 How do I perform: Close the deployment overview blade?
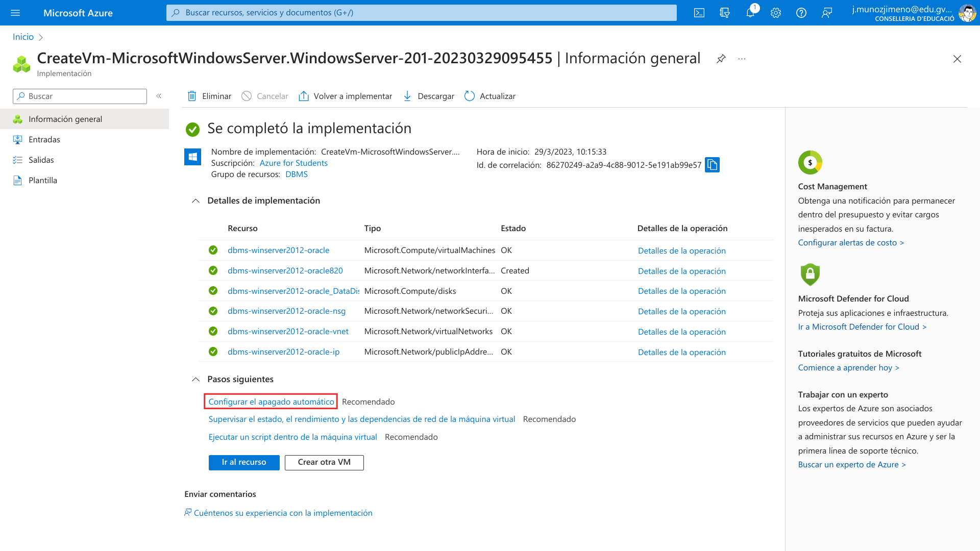click(957, 59)
